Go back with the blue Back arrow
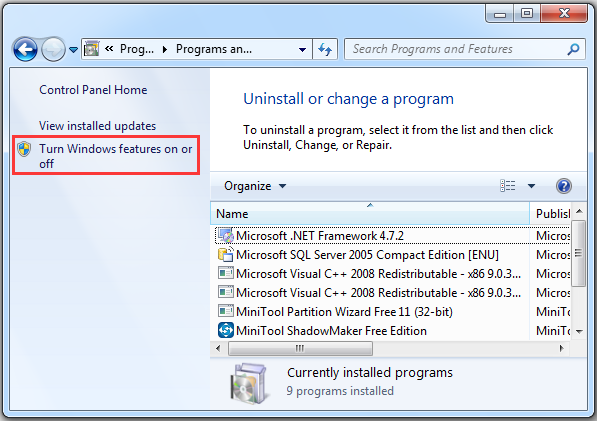597x421 pixels. point(25,49)
